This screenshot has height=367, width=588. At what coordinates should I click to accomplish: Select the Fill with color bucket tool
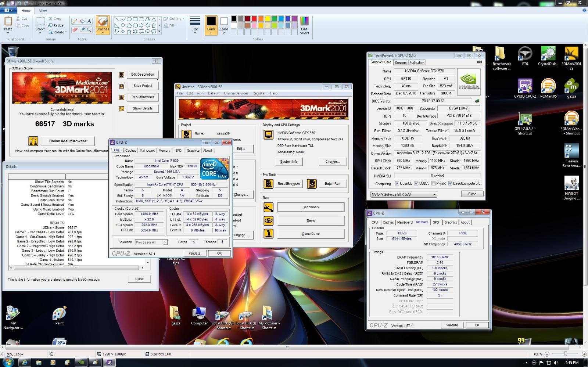pyautogui.click(x=82, y=21)
